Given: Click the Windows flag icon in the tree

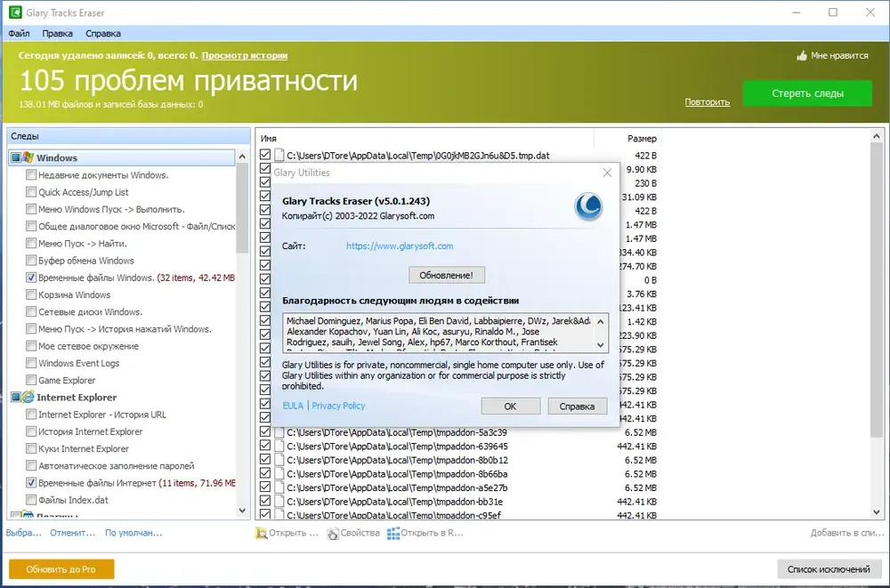Looking at the screenshot, I should tap(28, 157).
